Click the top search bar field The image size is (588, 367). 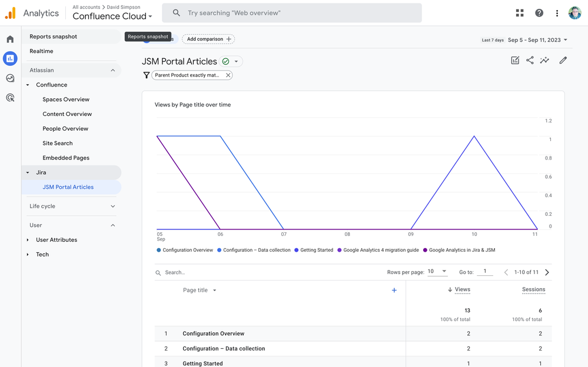[x=292, y=13]
